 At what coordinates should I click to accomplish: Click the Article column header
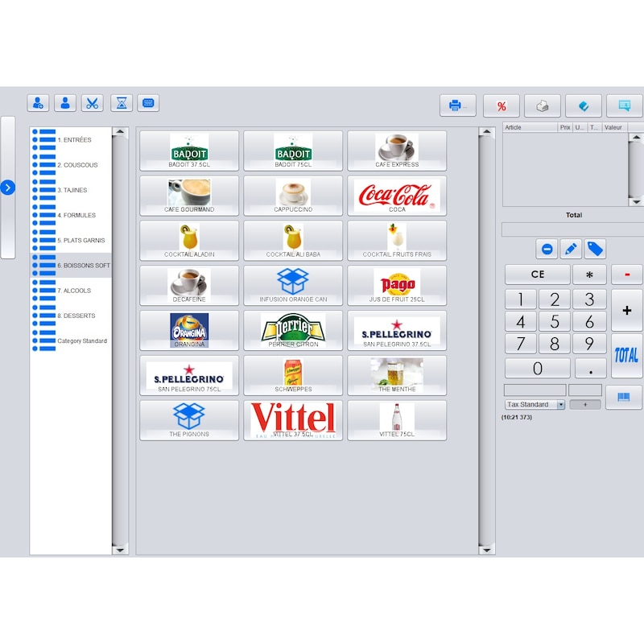click(530, 127)
